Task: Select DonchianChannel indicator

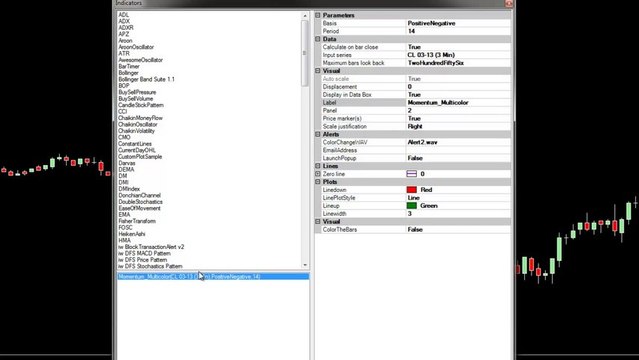Action: (x=139, y=195)
